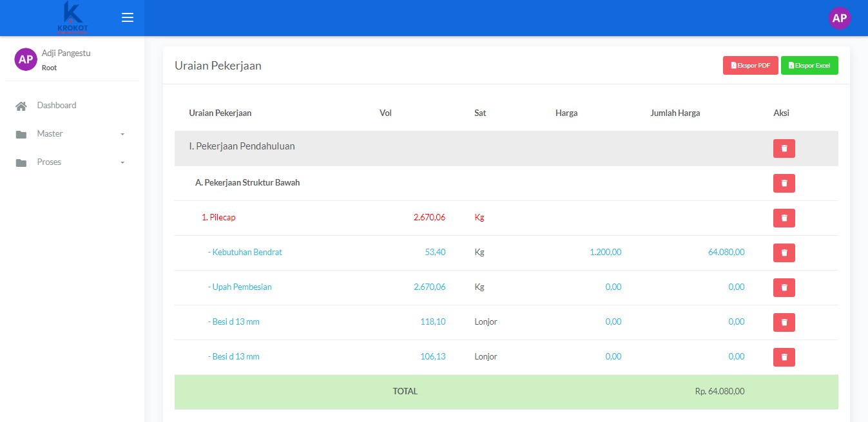This screenshot has height=422, width=868.
Task: Delete the Upah Pembesian row
Action: 784,287
